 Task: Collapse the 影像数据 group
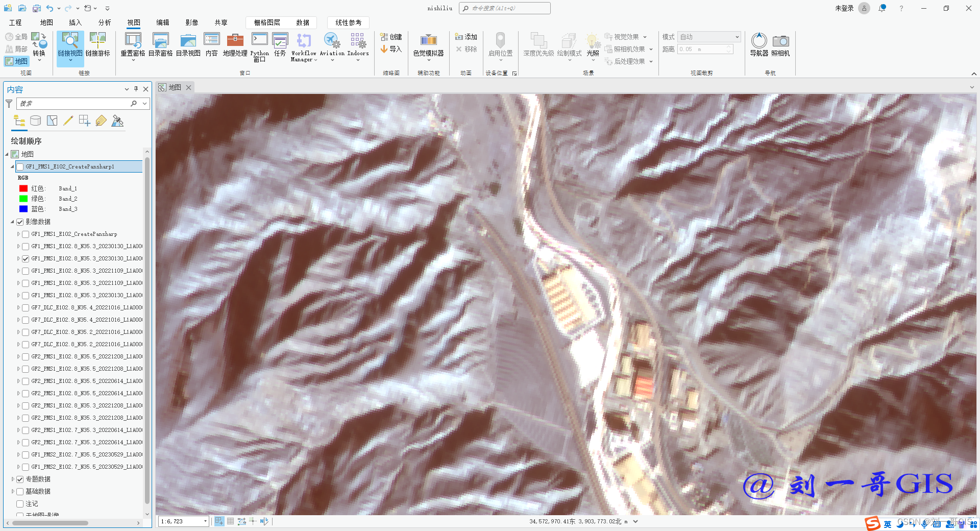tap(12, 222)
